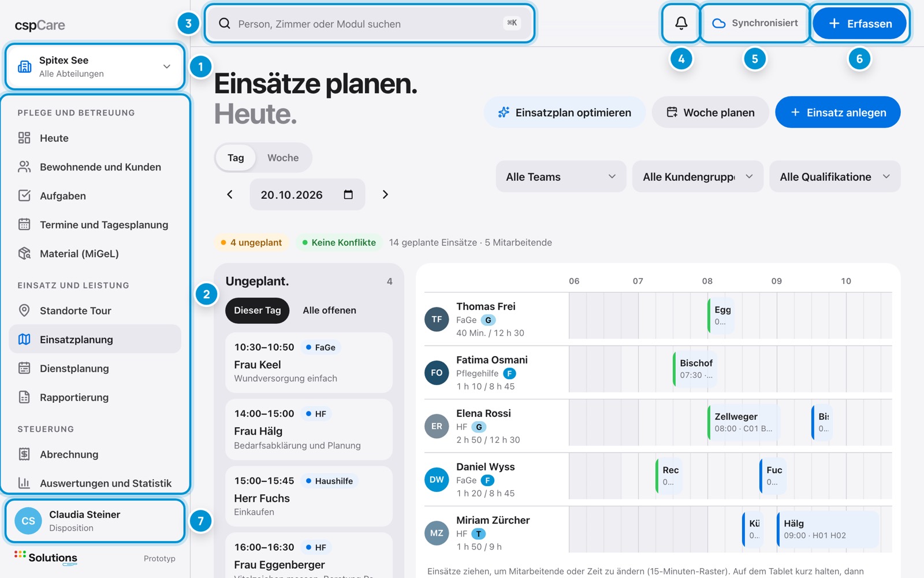Screen dimensions: 924x578
Task: Click Woche planen button
Action: click(710, 113)
